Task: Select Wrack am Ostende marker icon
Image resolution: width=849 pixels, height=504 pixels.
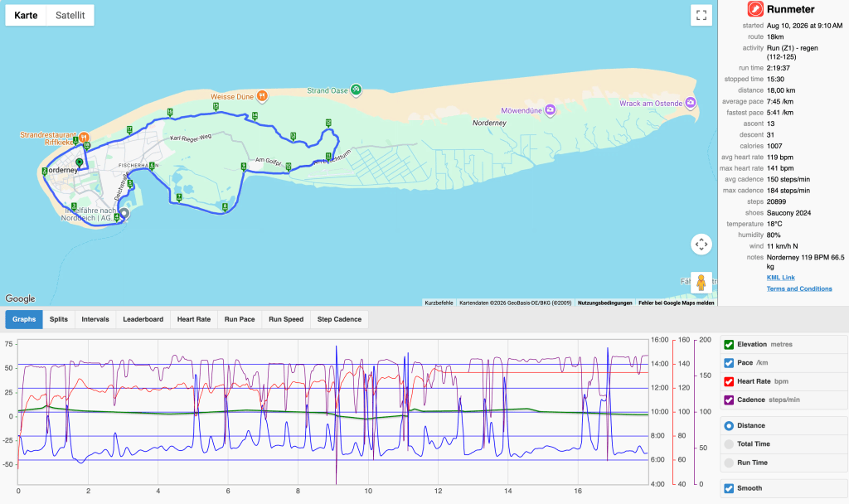Action: click(690, 102)
